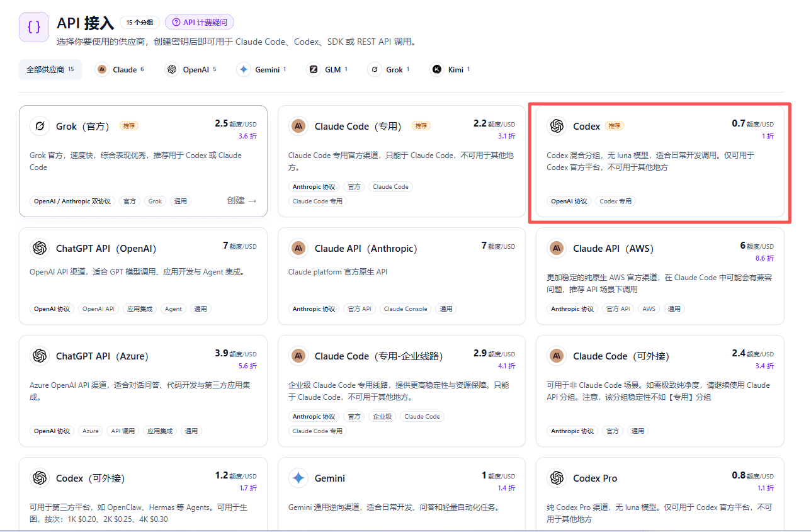Click the Codex Pro card logo

point(557,478)
